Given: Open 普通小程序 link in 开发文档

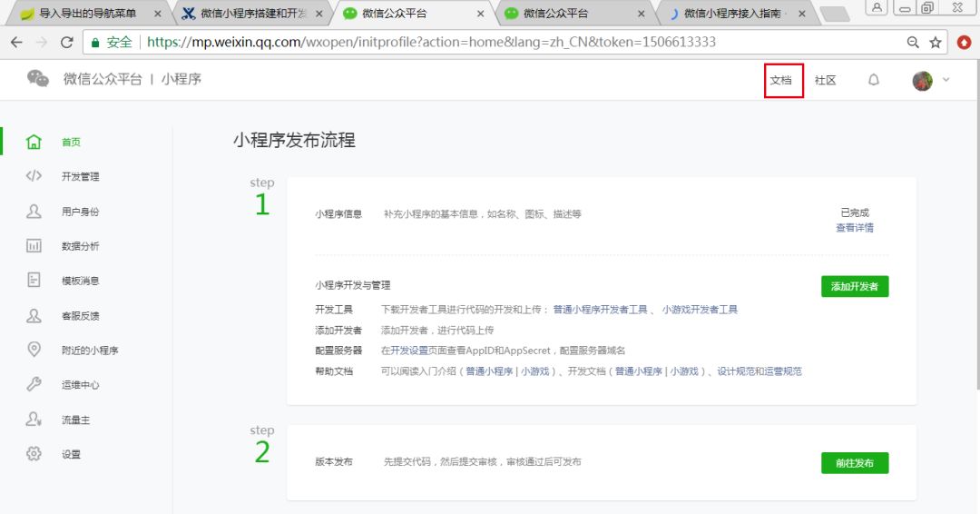Looking at the screenshot, I should pyautogui.click(x=638, y=371).
